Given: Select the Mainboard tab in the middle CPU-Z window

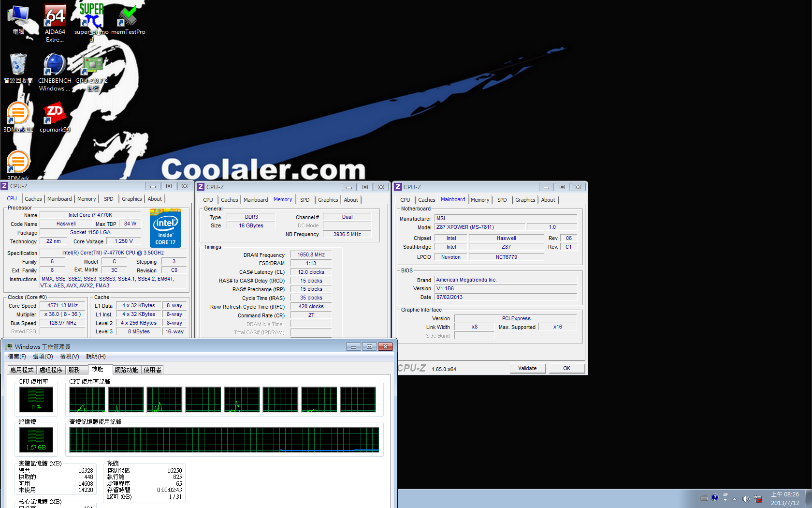Looking at the screenshot, I should point(256,200).
